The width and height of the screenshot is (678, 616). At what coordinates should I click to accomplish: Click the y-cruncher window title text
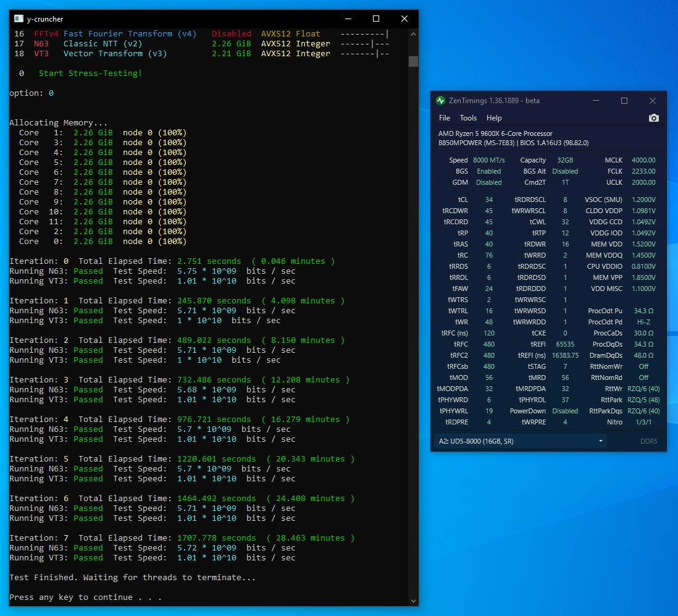45,19
